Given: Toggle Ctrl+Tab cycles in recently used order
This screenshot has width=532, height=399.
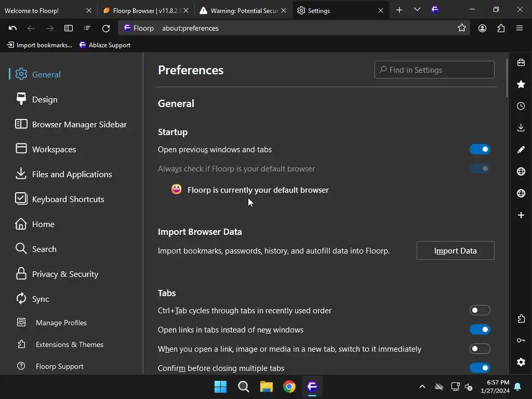Looking at the screenshot, I should coord(480,310).
